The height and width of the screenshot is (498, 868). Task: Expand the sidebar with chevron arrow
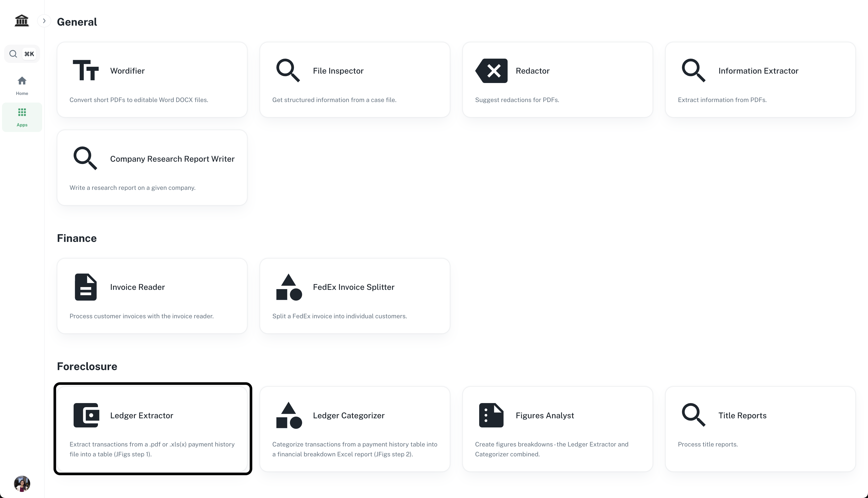coord(44,21)
